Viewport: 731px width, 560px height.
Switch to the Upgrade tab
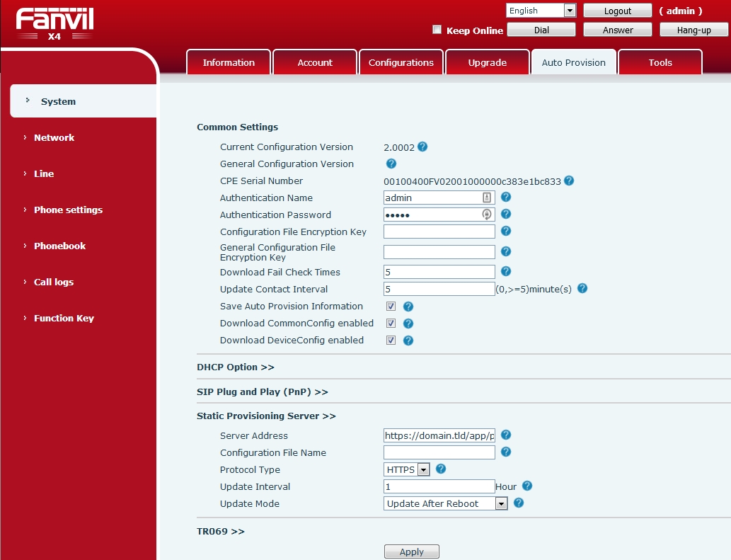tap(487, 62)
